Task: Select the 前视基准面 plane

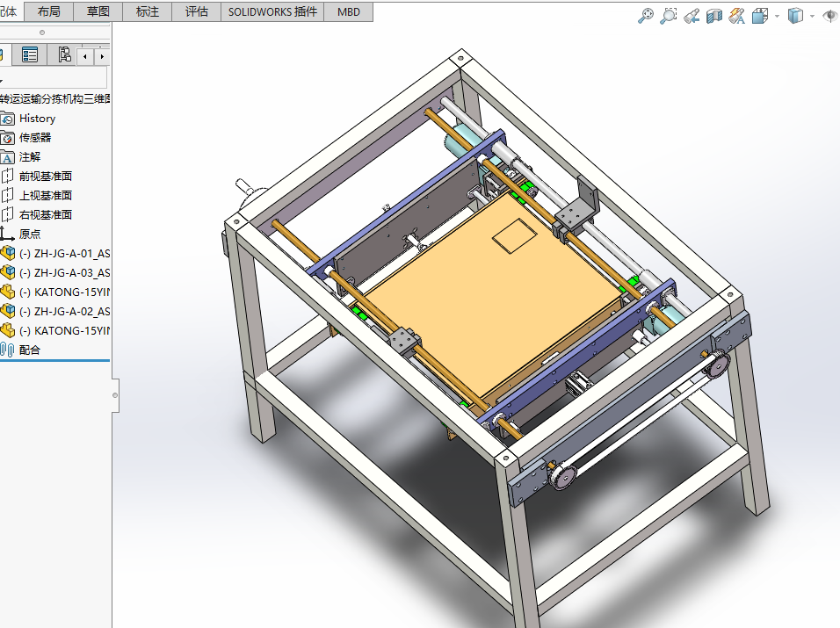Action: 46,177
